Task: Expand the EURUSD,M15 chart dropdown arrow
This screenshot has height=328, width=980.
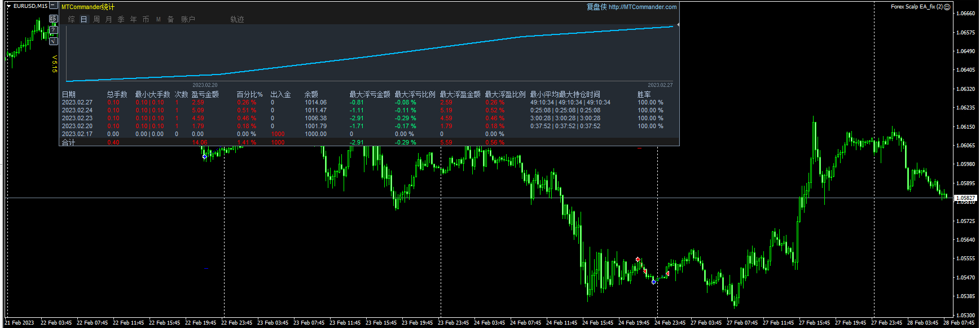Action: pos(8,6)
